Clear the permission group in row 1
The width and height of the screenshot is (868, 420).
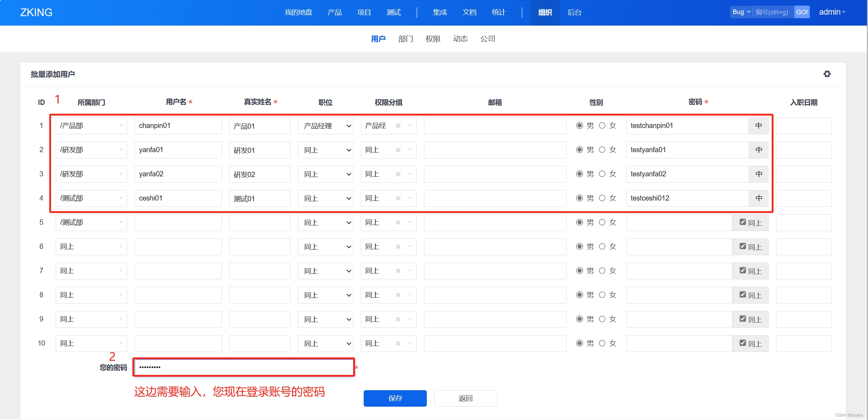pos(398,126)
